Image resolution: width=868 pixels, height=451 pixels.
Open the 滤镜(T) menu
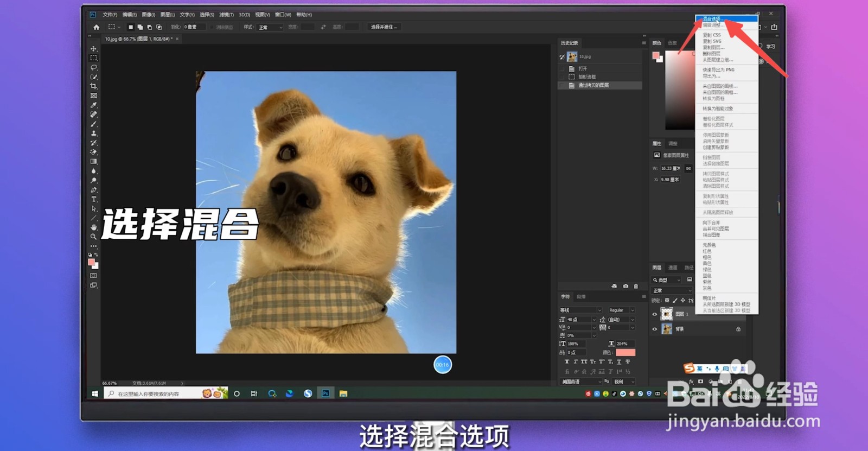(x=226, y=15)
